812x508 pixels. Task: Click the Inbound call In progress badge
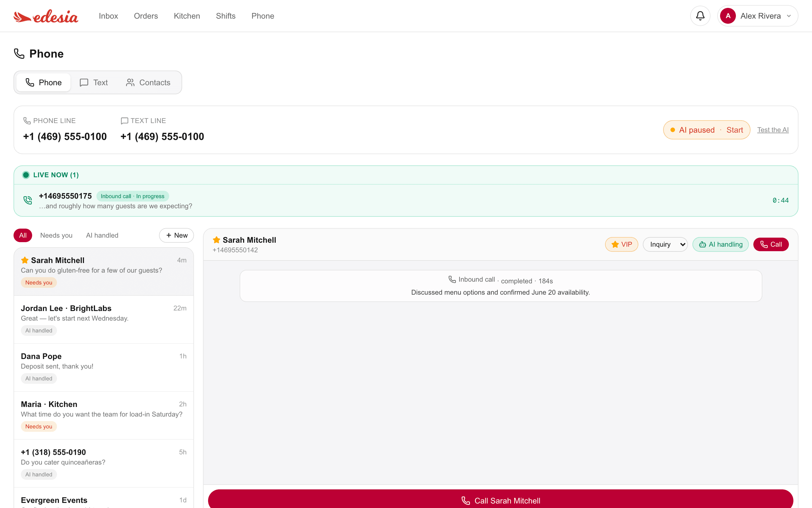(x=133, y=196)
